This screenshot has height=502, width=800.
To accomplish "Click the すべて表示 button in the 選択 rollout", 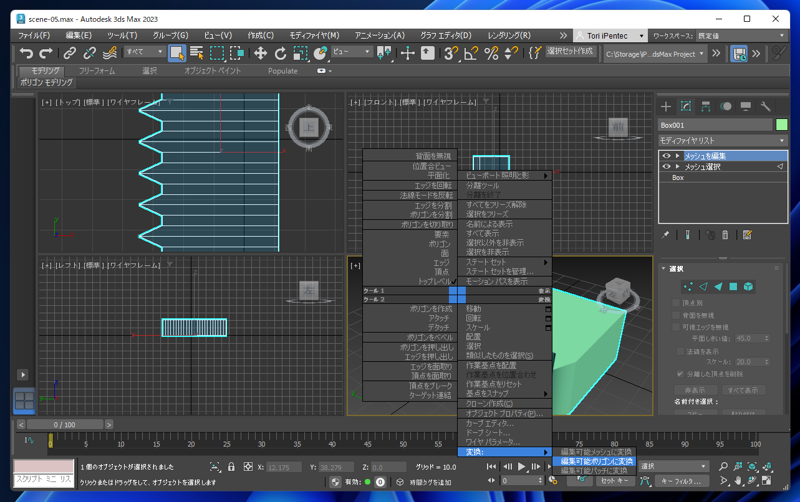I will [742, 390].
